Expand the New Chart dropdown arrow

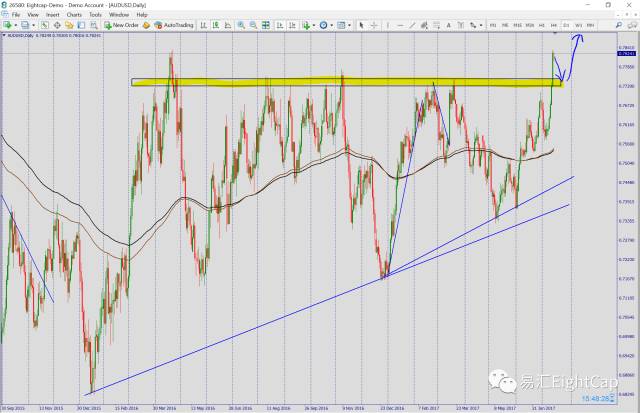(x=15, y=25)
